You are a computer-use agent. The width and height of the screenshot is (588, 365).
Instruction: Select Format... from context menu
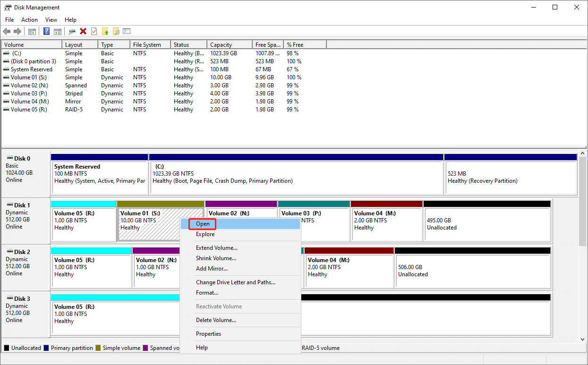(240, 293)
